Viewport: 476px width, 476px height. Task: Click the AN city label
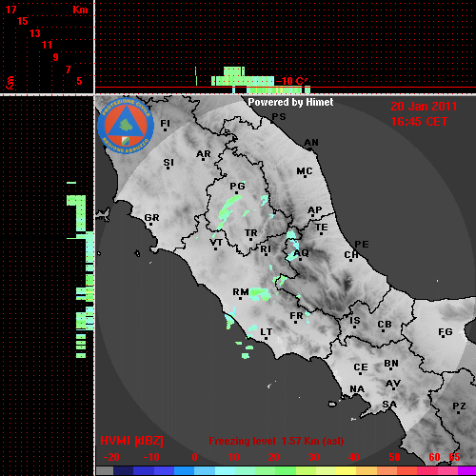[x=311, y=143]
